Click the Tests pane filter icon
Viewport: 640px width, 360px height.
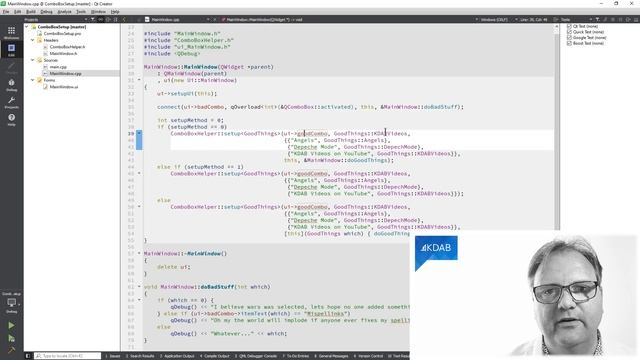coord(598,19)
